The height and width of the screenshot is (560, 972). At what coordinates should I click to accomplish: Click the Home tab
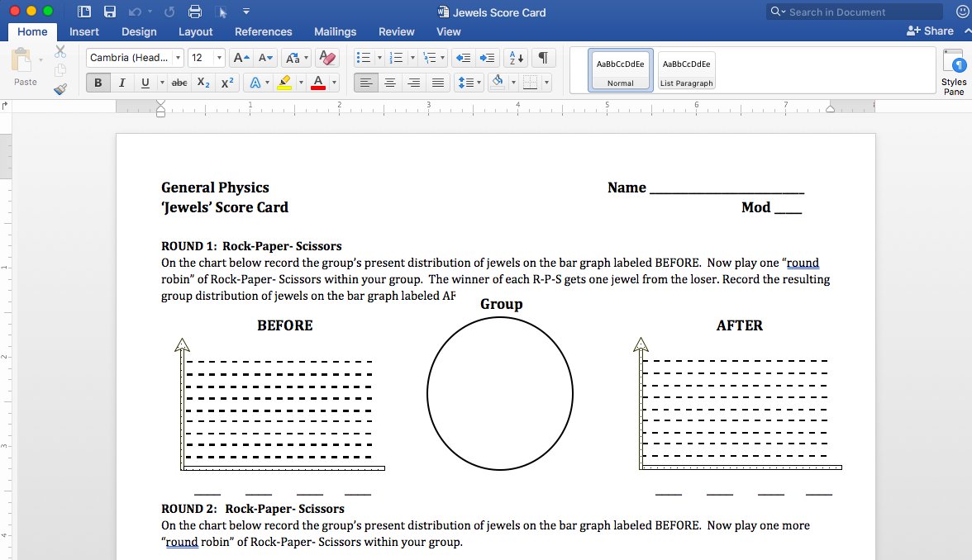click(x=32, y=31)
